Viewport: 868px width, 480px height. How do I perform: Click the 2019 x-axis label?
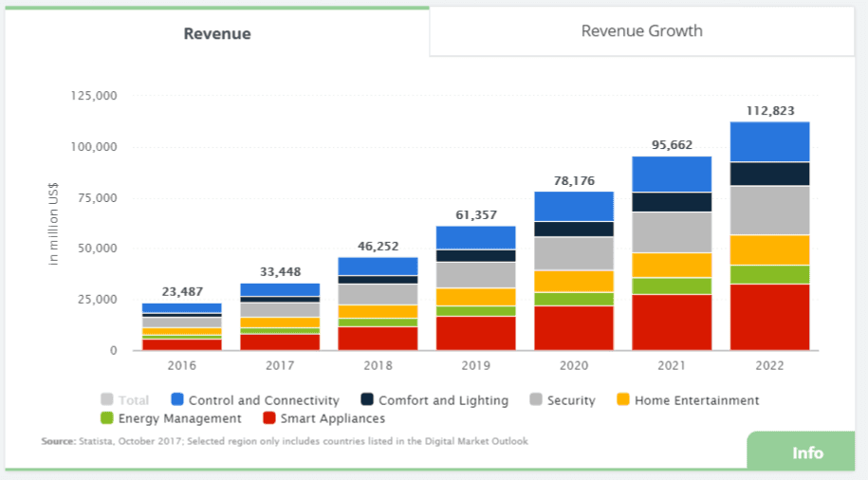(475, 365)
